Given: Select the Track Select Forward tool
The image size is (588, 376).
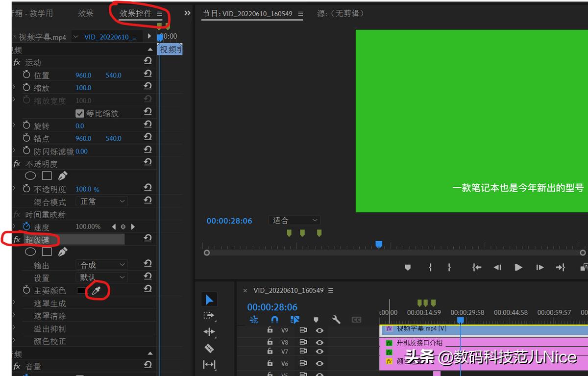Looking at the screenshot, I should 209,316.
